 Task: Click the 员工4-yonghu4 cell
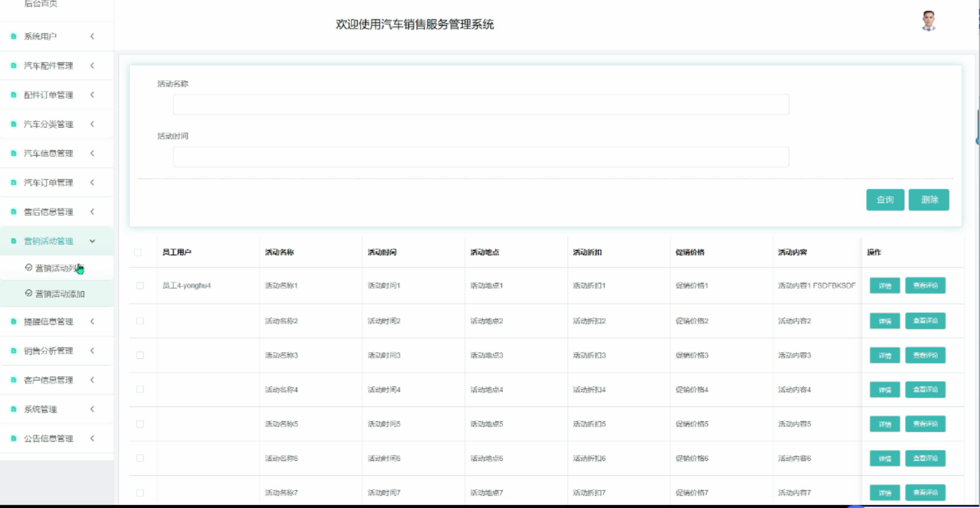click(x=187, y=286)
